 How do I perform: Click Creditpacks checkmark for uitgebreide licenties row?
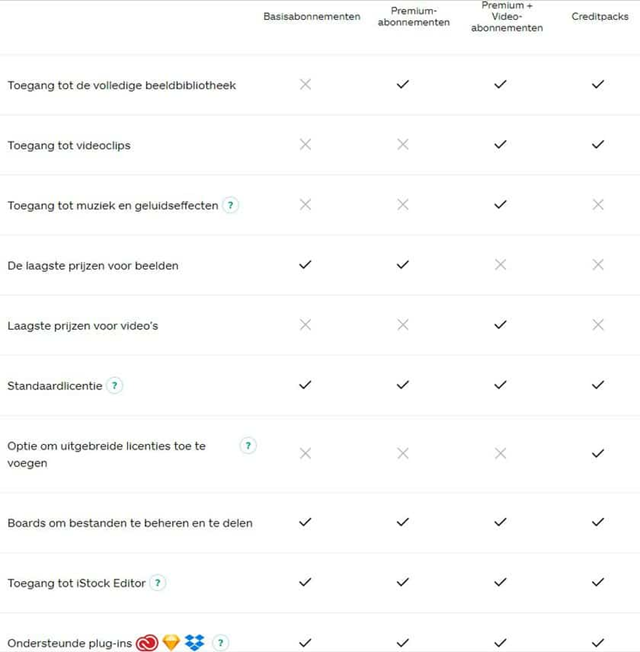[598, 453]
